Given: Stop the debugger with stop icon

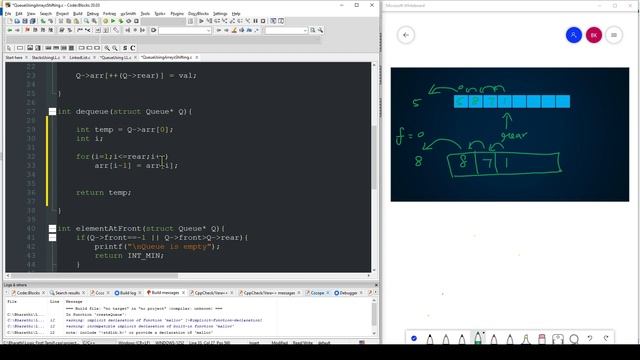Looking at the screenshot, I should point(263,21).
